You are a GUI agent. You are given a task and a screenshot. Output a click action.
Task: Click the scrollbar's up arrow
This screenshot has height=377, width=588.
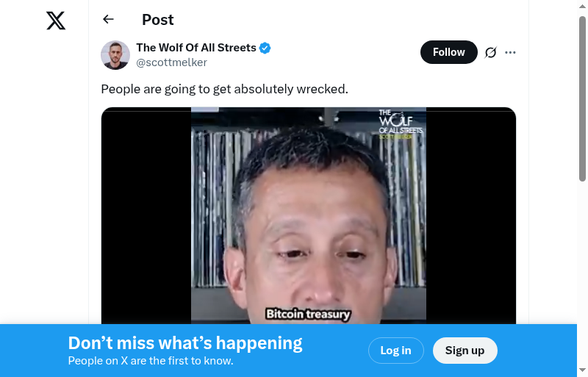point(582,5)
